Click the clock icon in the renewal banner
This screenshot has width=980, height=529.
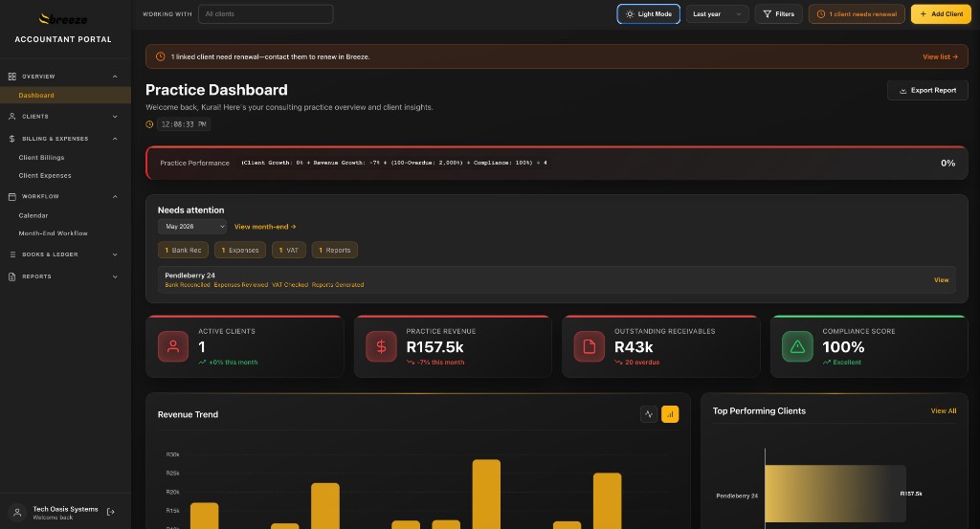(x=160, y=56)
